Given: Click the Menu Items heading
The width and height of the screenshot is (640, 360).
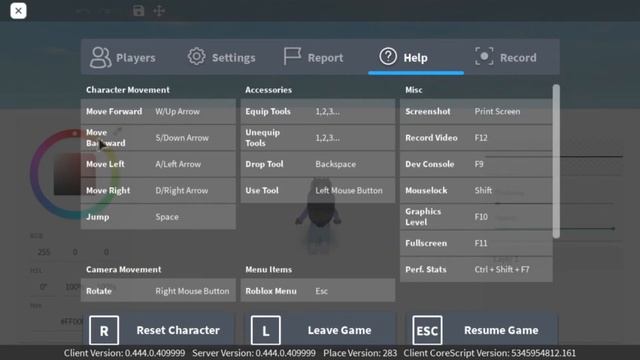Looking at the screenshot, I should point(269,269).
